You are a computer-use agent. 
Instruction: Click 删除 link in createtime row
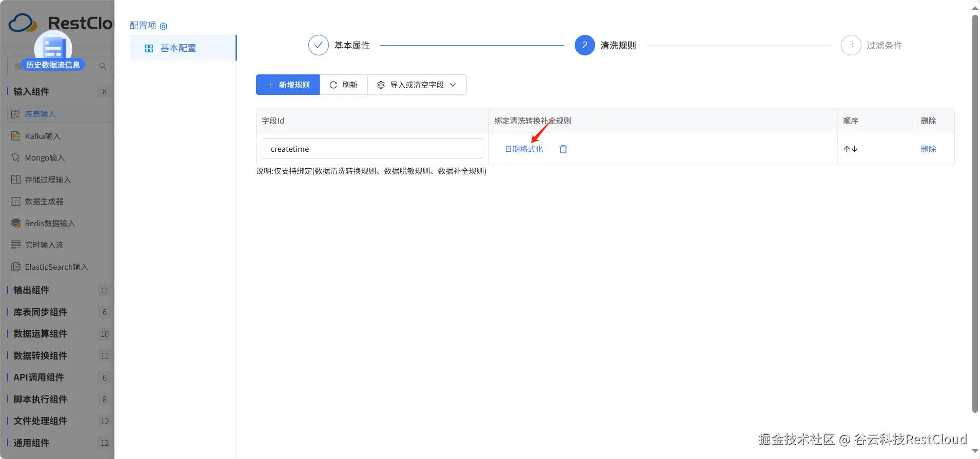(x=928, y=149)
